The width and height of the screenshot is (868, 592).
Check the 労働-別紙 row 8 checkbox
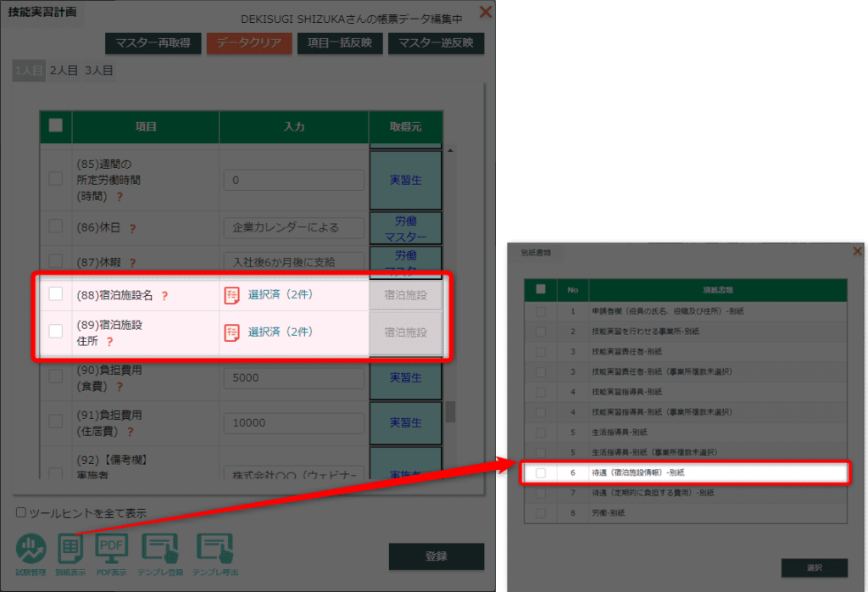point(541,513)
